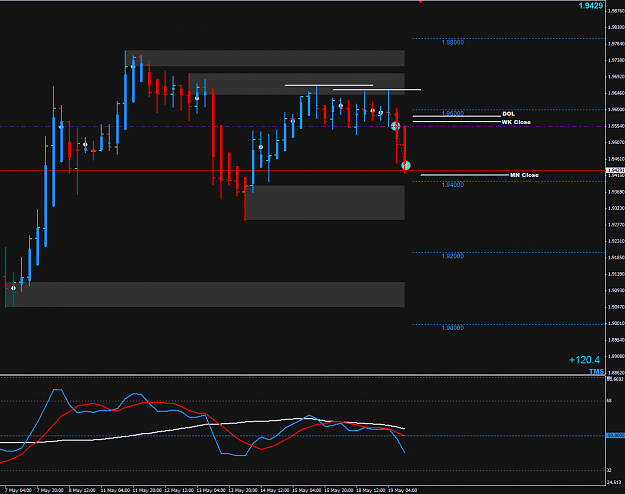
Task: Select the grey zone rectangle below 1.94000
Action: 325,203
